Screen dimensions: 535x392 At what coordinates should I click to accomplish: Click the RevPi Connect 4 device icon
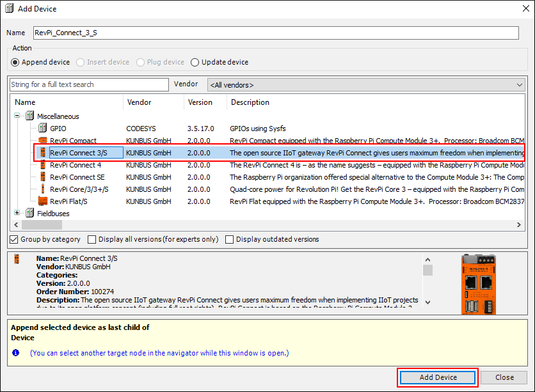coord(43,164)
